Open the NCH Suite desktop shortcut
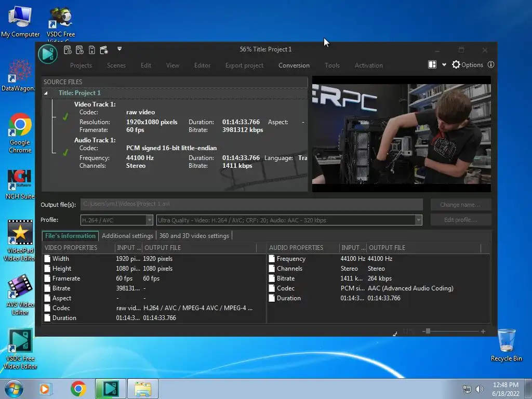 pyautogui.click(x=20, y=184)
